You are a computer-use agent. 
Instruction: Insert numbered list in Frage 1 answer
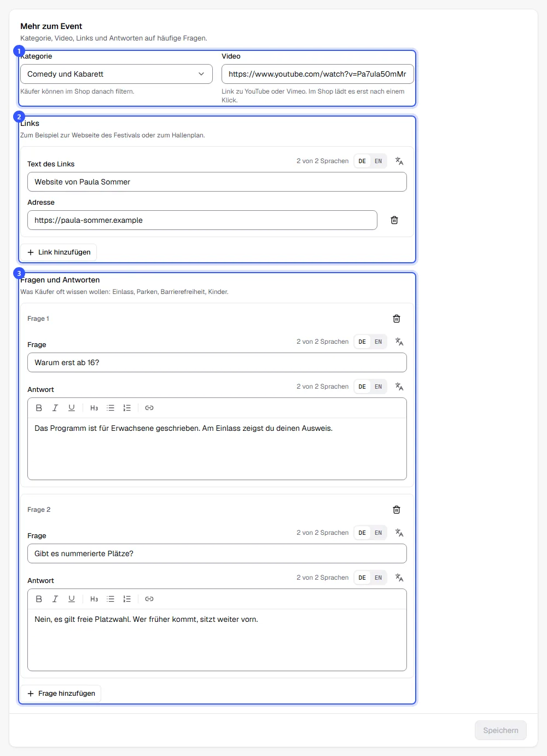(127, 408)
